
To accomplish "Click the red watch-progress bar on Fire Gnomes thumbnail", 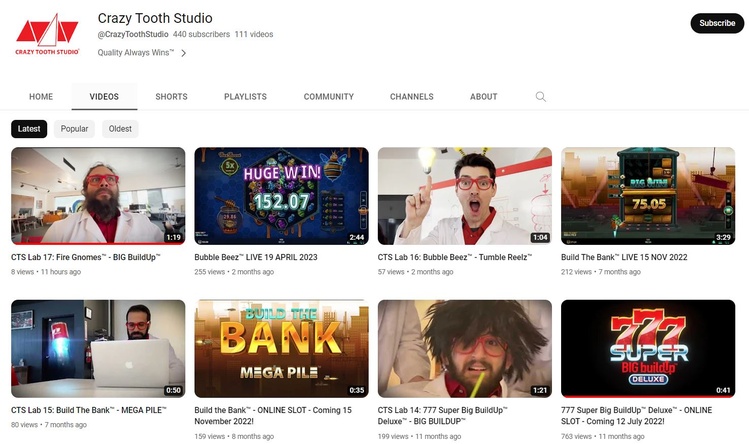I will tap(98, 244).
